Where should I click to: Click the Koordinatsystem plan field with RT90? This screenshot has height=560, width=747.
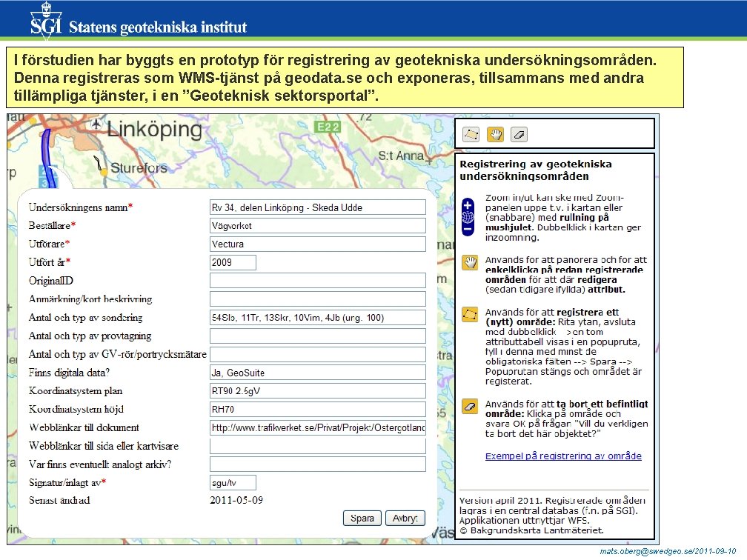(318, 391)
